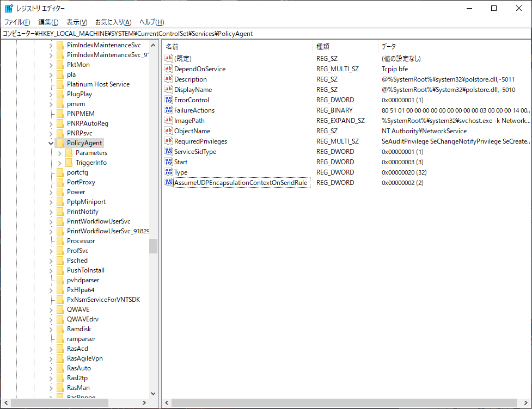Open the 表示(V) menu

pos(77,22)
